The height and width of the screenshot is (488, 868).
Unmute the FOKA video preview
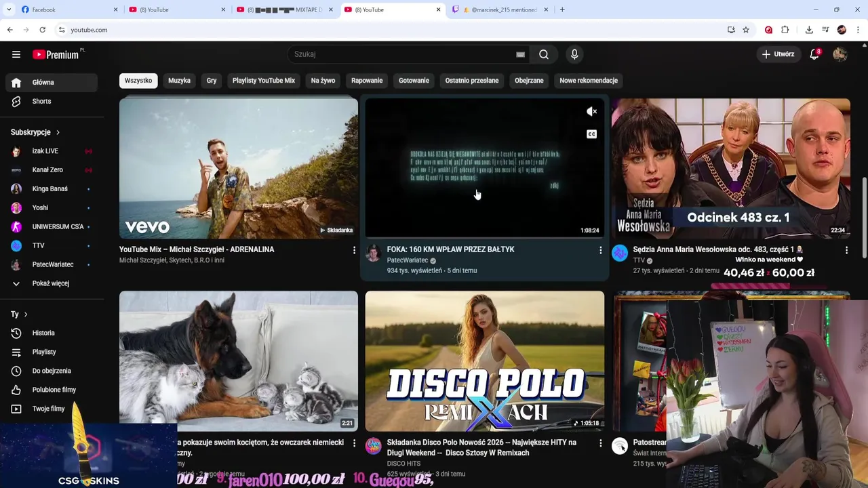pos(592,112)
